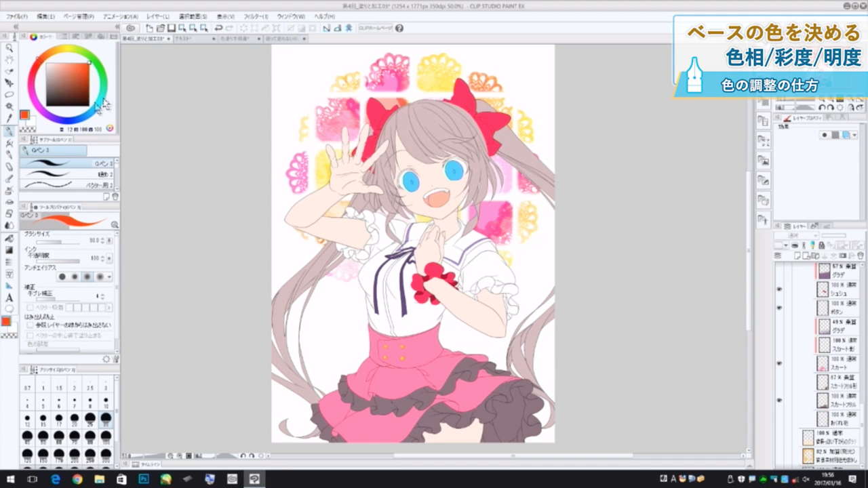Toggle the ベクター吸着 checkbox
Viewport: 868px width, 488px height.
pyautogui.click(x=30, y=308)
